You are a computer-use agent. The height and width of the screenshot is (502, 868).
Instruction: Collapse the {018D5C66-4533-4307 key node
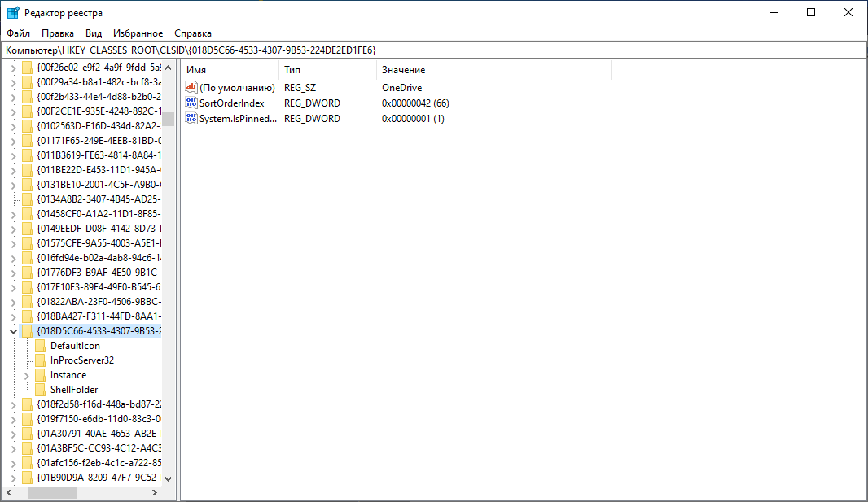12,331
